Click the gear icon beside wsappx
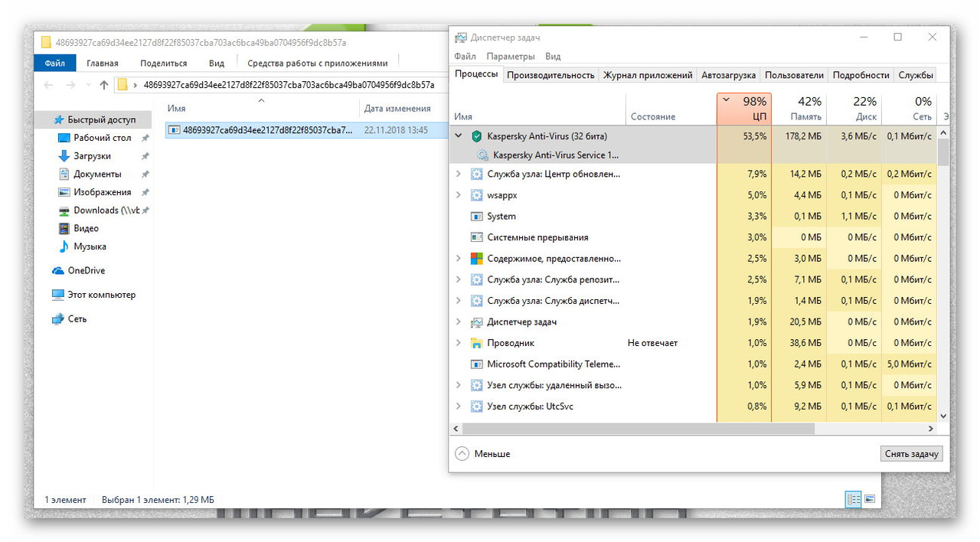Image resolution: width=980 pixels, height=542 pixels. (477, 195)
